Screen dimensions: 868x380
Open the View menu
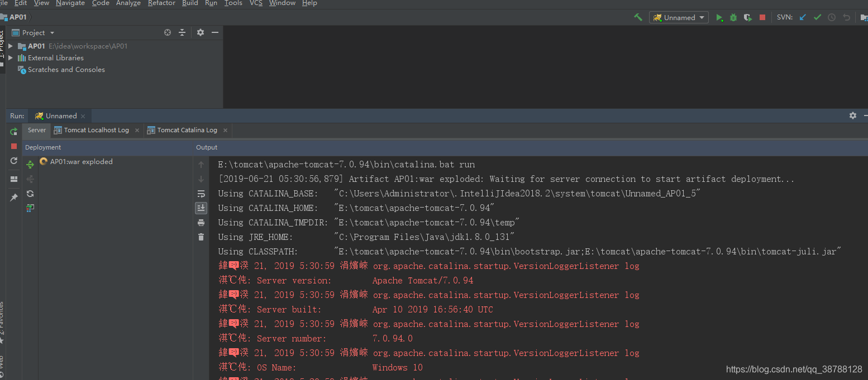tap(41, 3)
